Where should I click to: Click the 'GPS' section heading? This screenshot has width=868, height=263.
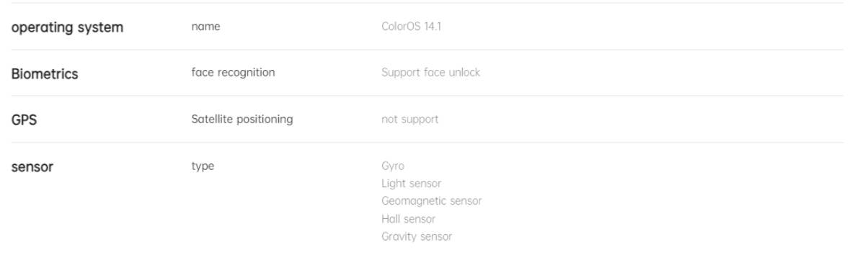(x=23, y=120)
